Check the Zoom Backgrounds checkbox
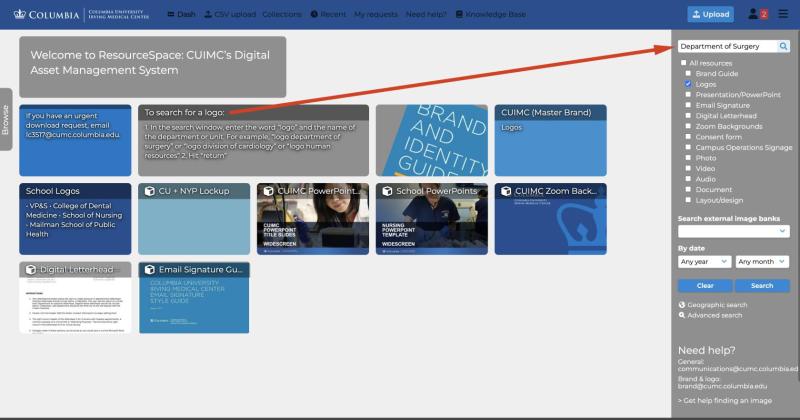Image resolution: width=800 pixels, height=420 pixels. 688,126
